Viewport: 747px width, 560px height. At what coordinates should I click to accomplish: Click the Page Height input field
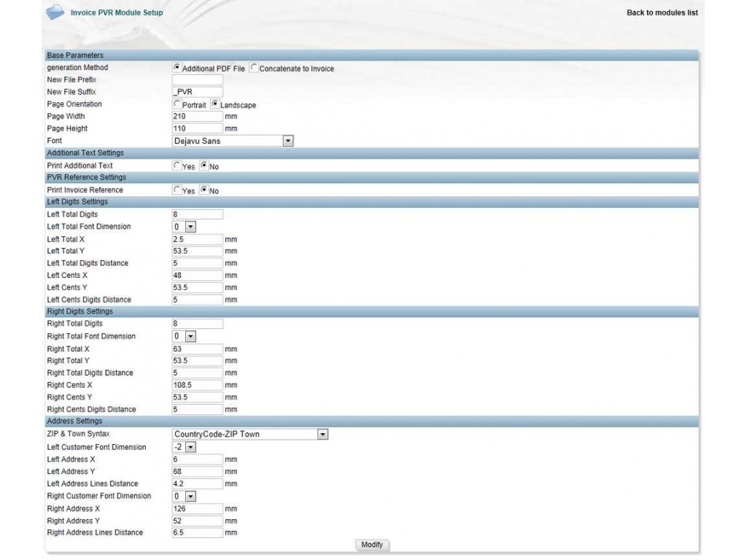coord(197,128)
